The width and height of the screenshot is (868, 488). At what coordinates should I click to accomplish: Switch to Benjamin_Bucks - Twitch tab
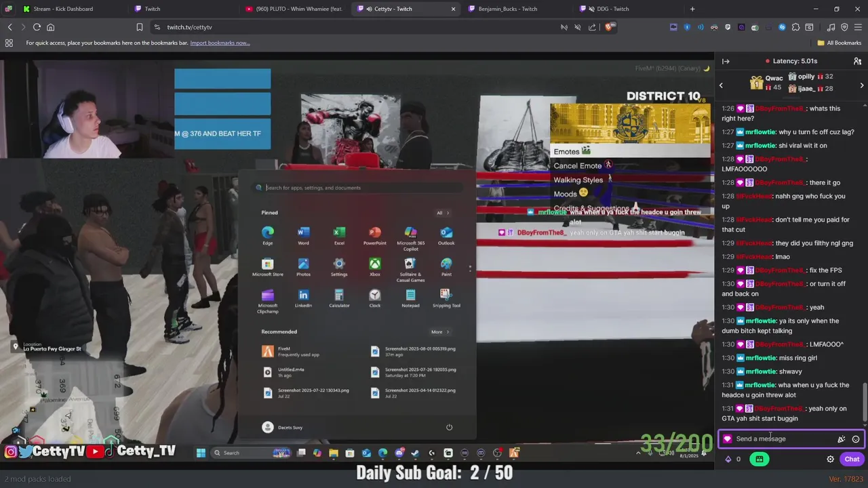click(518, 9)
